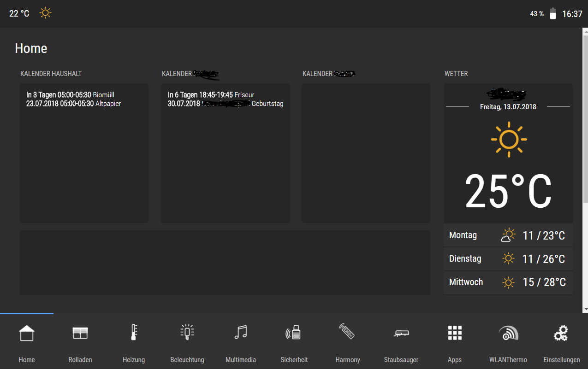Click the 16:37 clock
Image resolution: width=588 pixels, height=369 pixels.
(572, 14)
